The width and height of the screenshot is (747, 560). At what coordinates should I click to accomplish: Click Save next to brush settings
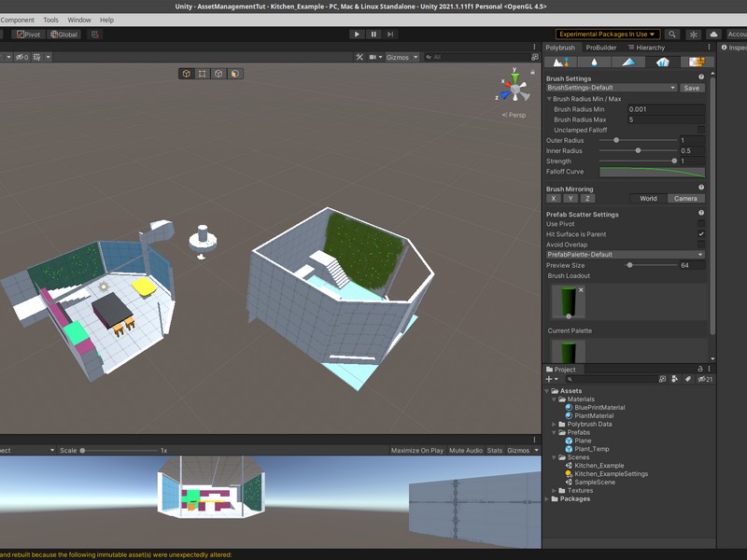[x=691, y=89]
